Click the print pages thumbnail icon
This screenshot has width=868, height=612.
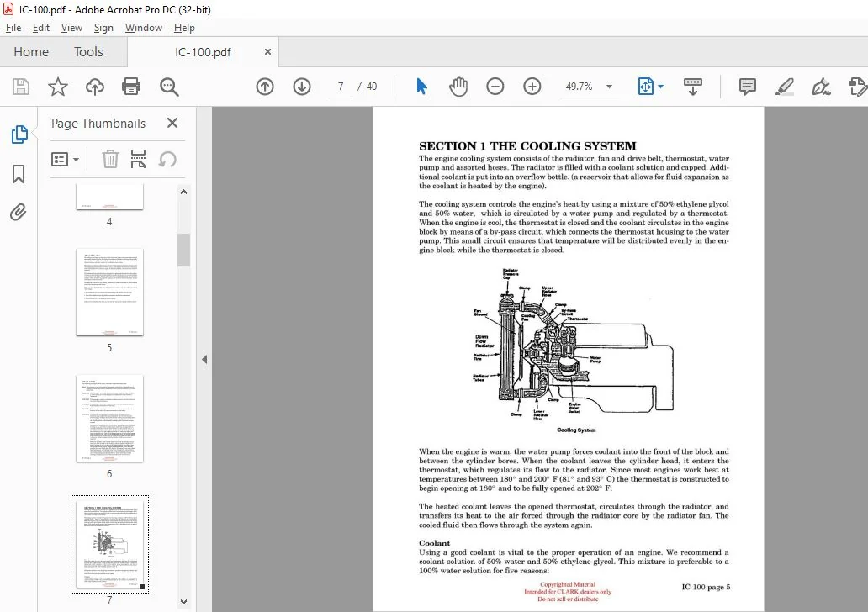click(x=139, y=160)
